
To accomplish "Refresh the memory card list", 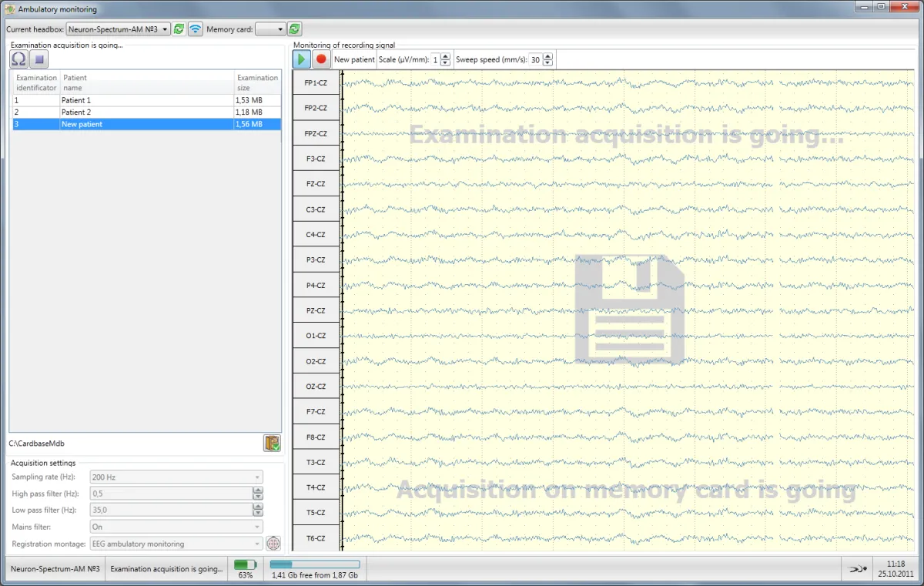I will click(x=294, y=28).
